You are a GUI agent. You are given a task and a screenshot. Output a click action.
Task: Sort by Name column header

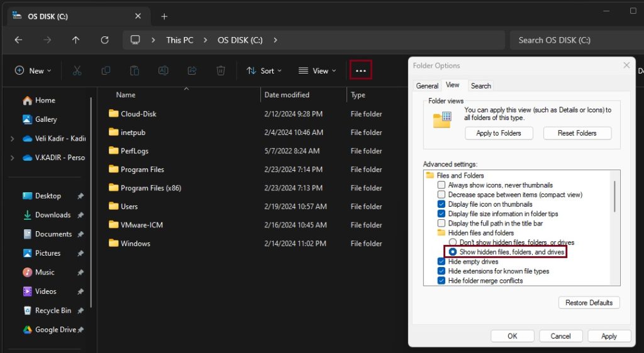(126, 95)
